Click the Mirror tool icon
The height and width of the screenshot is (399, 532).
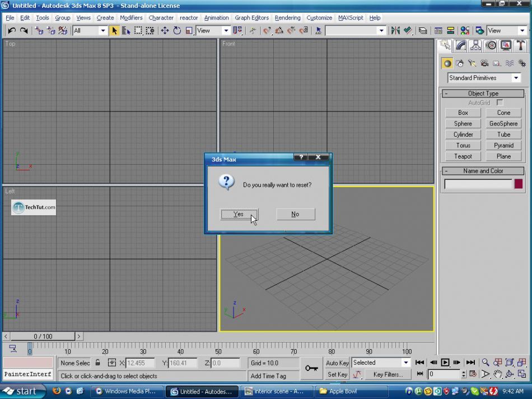tap(395, 31)
